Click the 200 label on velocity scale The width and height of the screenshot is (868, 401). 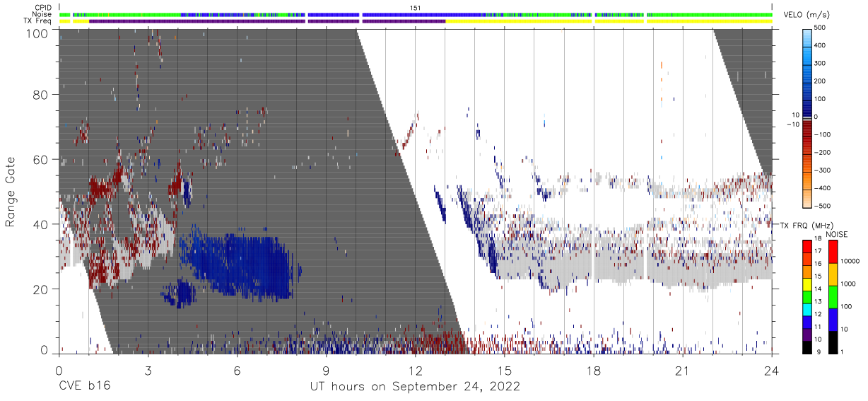pos(820,81)
